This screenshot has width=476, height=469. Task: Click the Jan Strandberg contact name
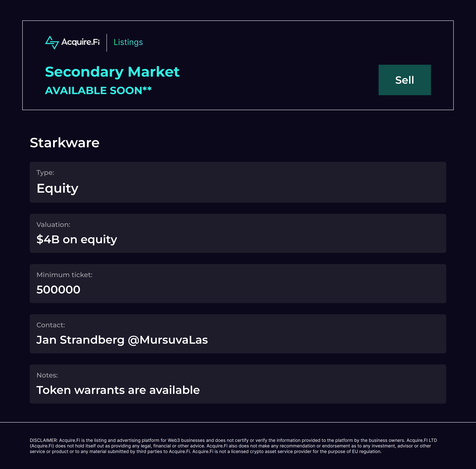80,340
